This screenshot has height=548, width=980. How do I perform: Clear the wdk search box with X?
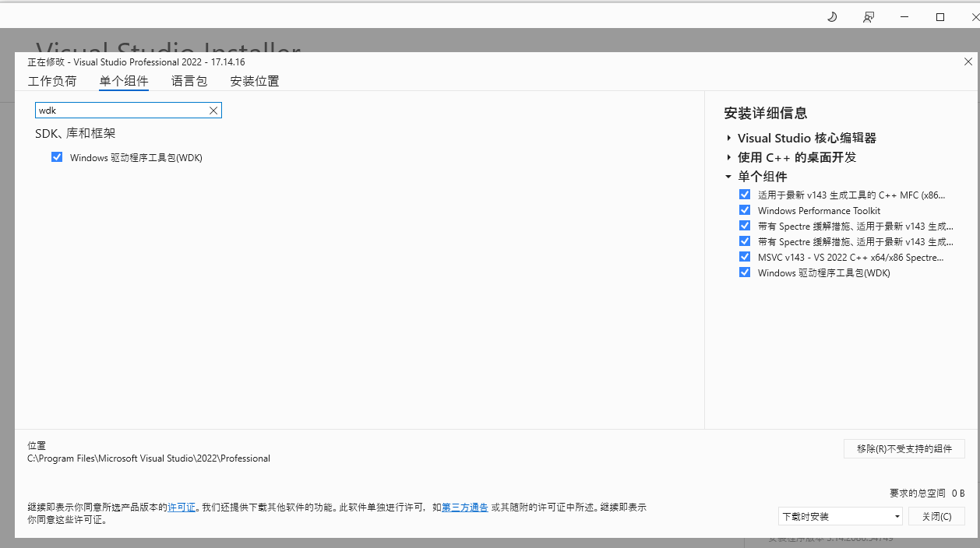[213, 111]
